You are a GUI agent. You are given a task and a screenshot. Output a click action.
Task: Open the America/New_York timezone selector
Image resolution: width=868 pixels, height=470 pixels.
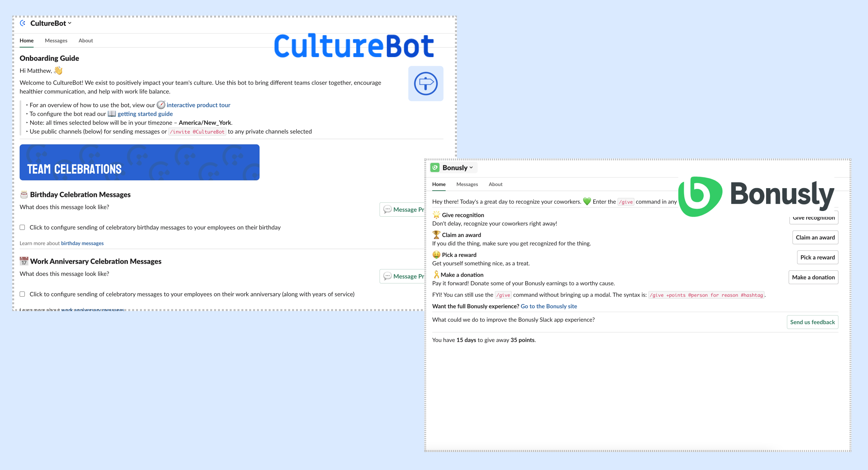[x=203, y=123]
